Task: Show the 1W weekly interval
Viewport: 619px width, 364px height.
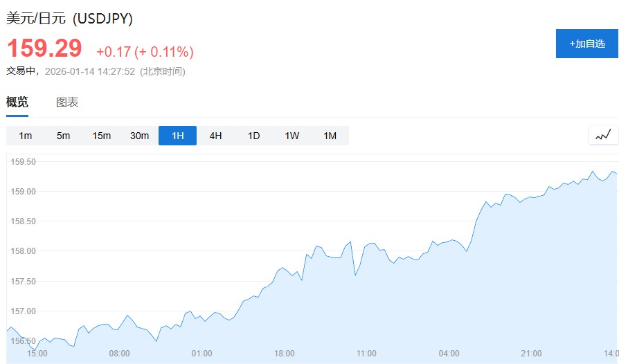Action: [292, 136]
